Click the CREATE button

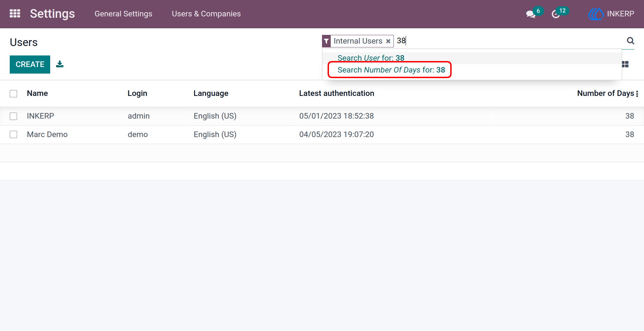click(x=30, y=65)
